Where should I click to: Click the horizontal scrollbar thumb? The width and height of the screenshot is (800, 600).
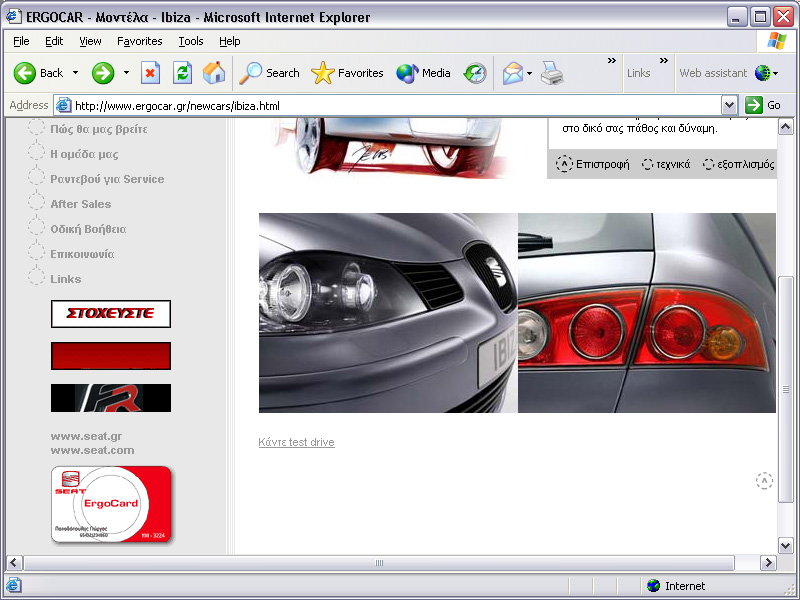pos(379,563)
